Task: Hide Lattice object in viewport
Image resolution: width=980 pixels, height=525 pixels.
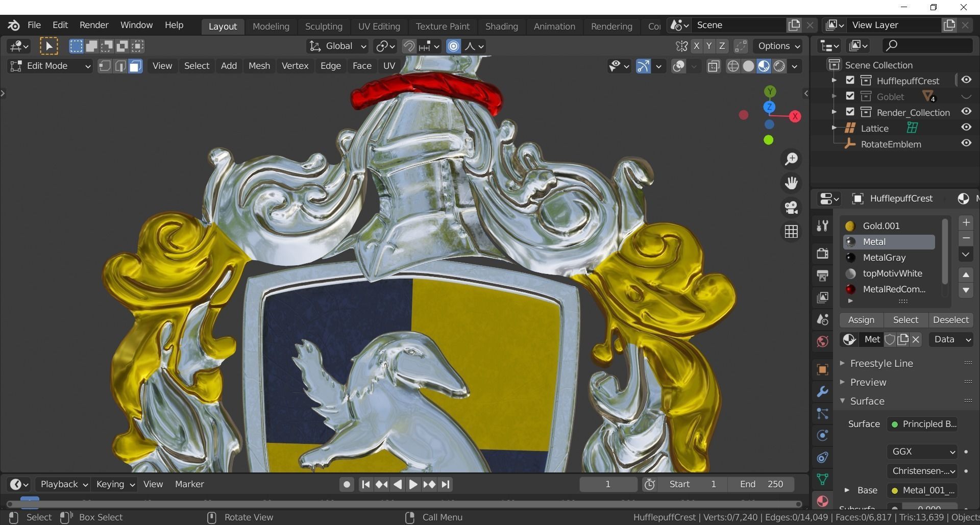Action: click(966, 128)
